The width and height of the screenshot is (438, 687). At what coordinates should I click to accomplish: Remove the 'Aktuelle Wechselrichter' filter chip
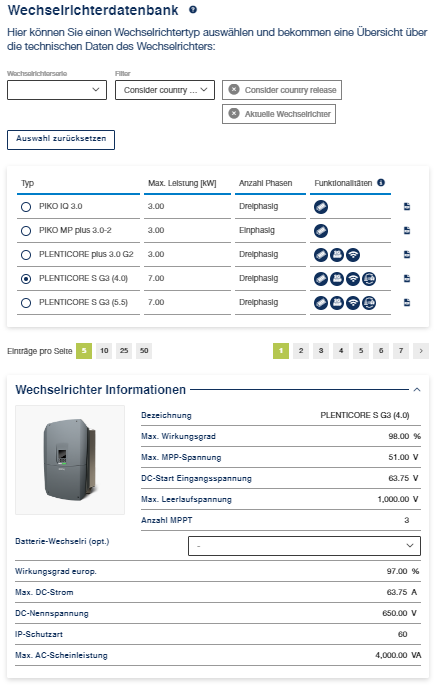coord(234,113)
